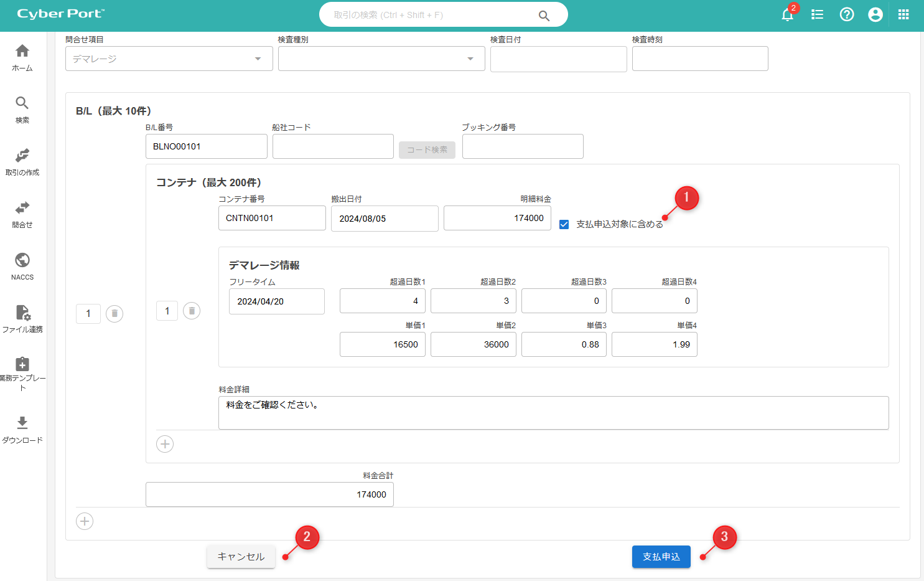This screenshot has width=924, height=581.
Task: Click the 搬出日付 date field
Action: coord(385,219)
